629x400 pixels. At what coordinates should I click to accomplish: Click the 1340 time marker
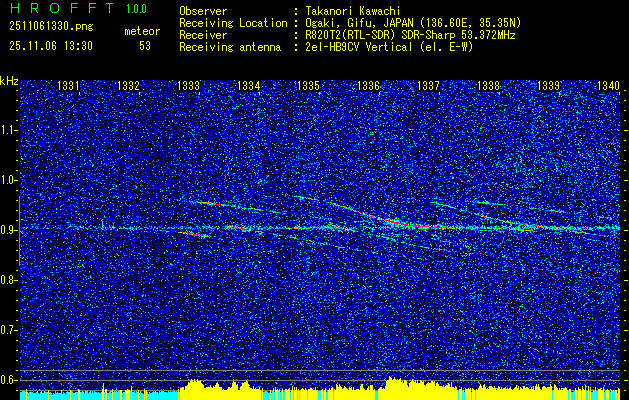click(609, 85)
